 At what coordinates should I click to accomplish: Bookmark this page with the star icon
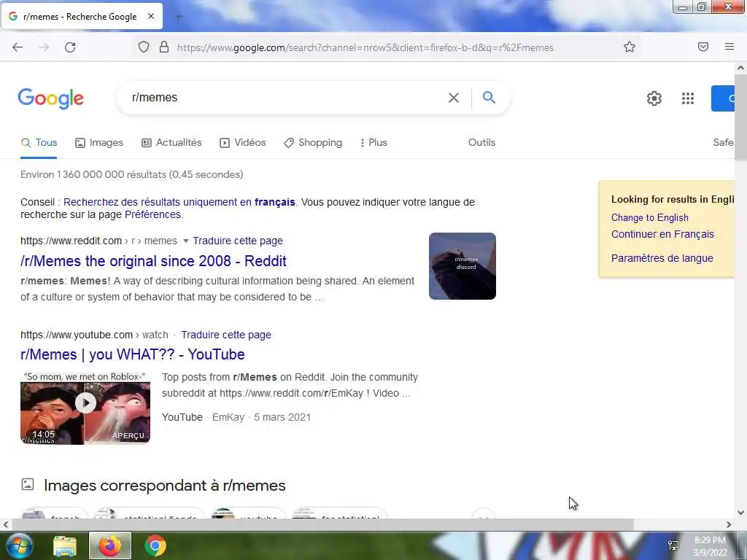tap(630, 47)
